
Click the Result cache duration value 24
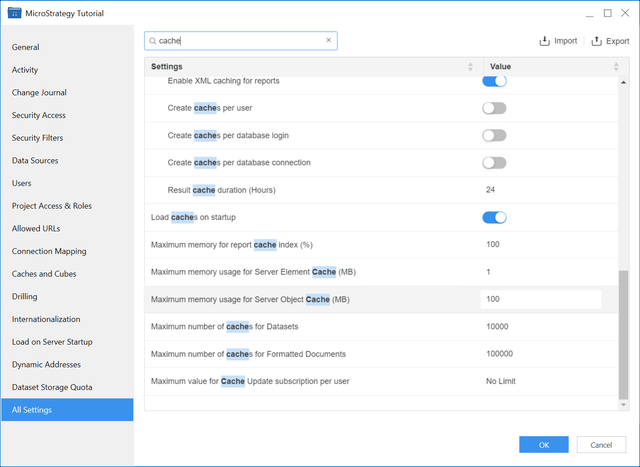[x=491, y=190]
